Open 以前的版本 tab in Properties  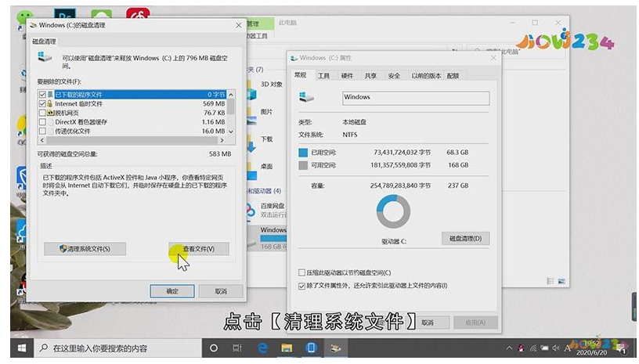coord(426,76)
